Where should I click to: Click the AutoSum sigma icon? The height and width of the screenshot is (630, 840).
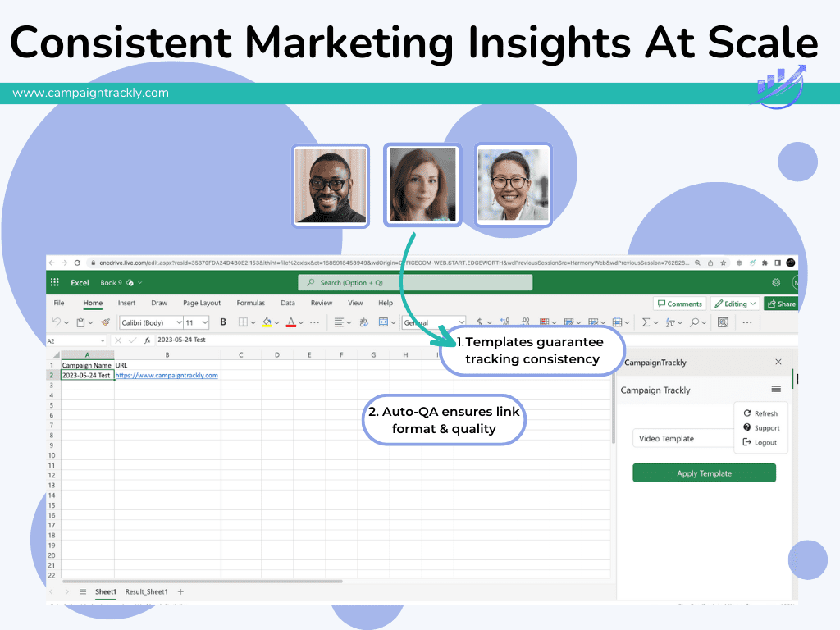click(x=646, y=322)
